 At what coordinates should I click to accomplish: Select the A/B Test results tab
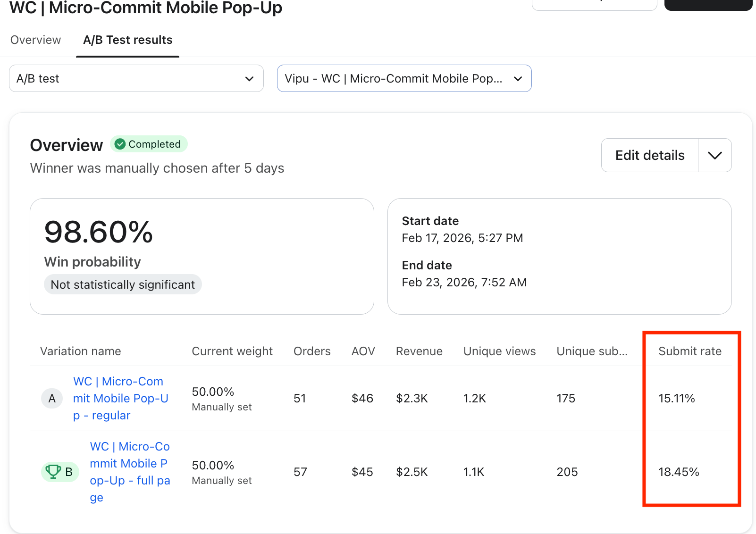127,40
